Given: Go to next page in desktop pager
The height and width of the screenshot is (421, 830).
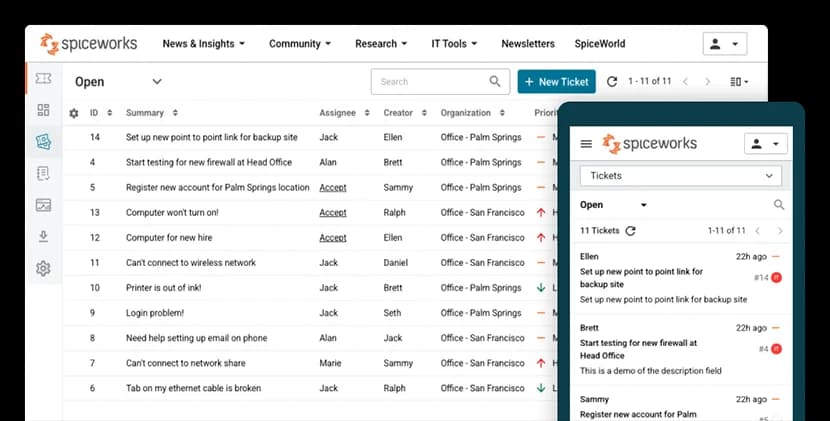Looking at the screenshot, I should point(708,82).
